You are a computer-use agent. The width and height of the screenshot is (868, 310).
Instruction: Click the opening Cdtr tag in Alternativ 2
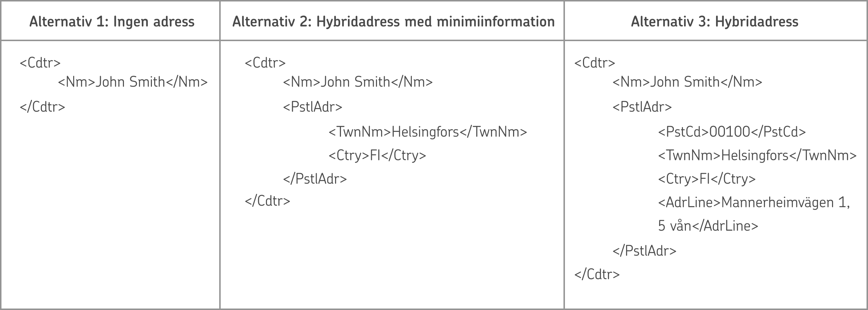click(265, 63)
